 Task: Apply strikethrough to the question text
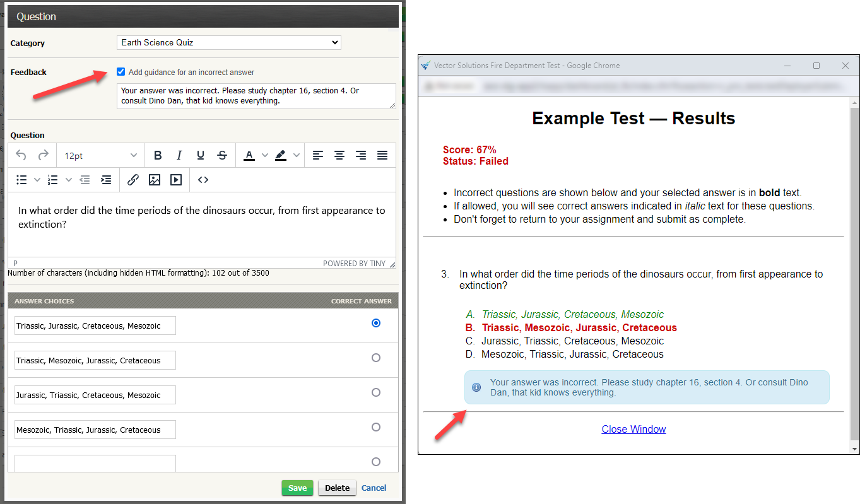221,155
